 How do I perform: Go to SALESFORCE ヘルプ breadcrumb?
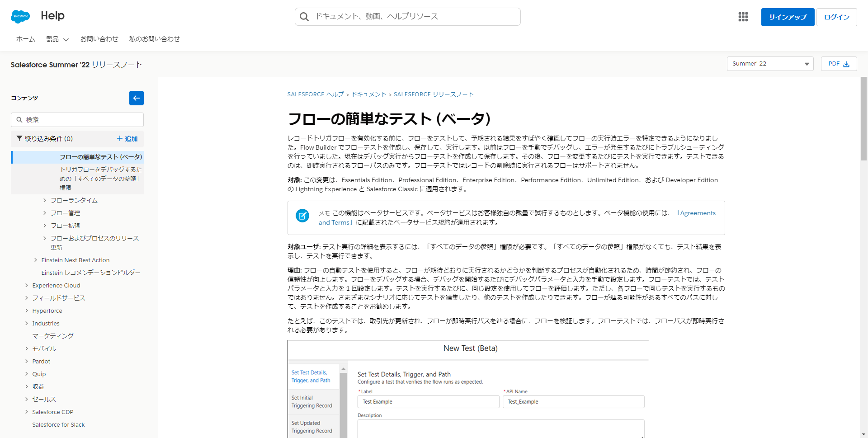[316, 94]
